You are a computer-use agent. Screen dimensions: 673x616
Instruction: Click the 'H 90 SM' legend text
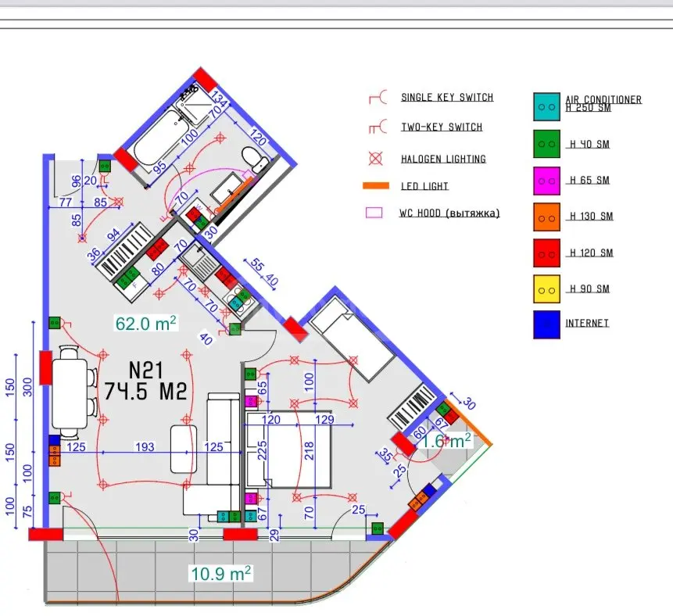tap(589, 289)
